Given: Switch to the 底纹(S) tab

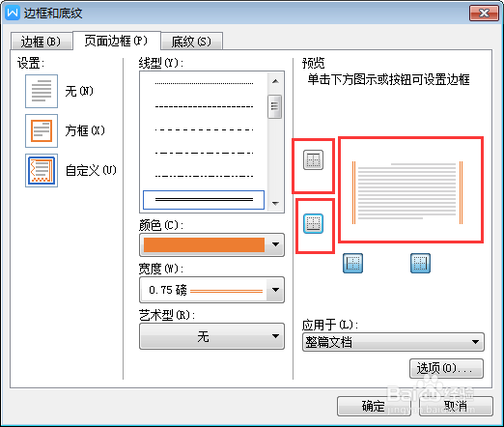Looking at the screenshot, I should tap(192, 42).
